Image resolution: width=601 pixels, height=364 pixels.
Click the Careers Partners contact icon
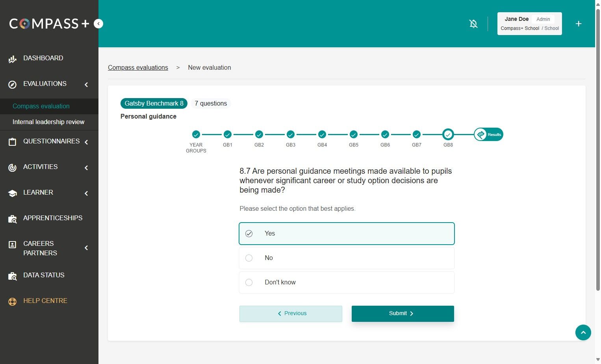[12, 245]
